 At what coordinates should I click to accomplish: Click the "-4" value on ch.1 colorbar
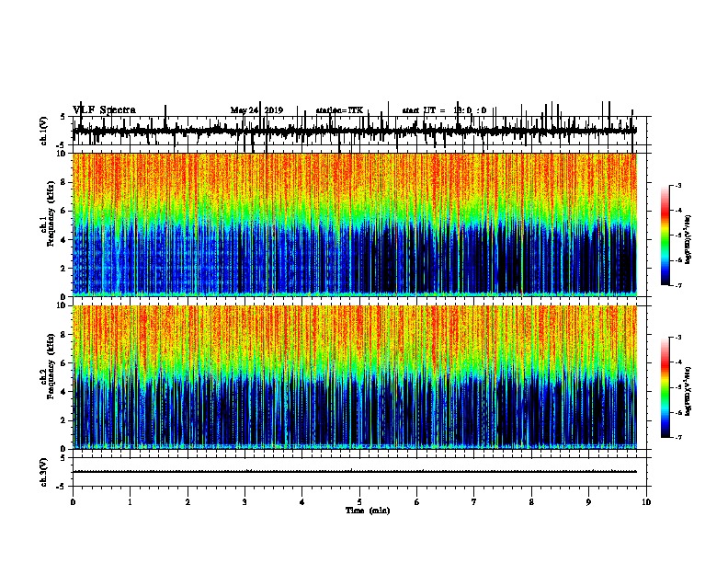677,211
